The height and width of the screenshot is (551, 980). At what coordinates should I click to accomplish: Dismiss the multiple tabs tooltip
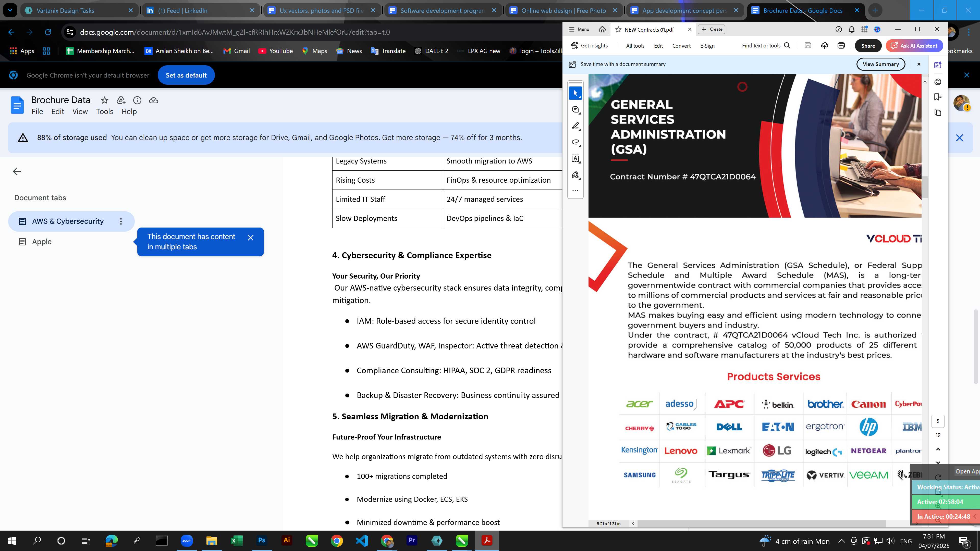250,238
